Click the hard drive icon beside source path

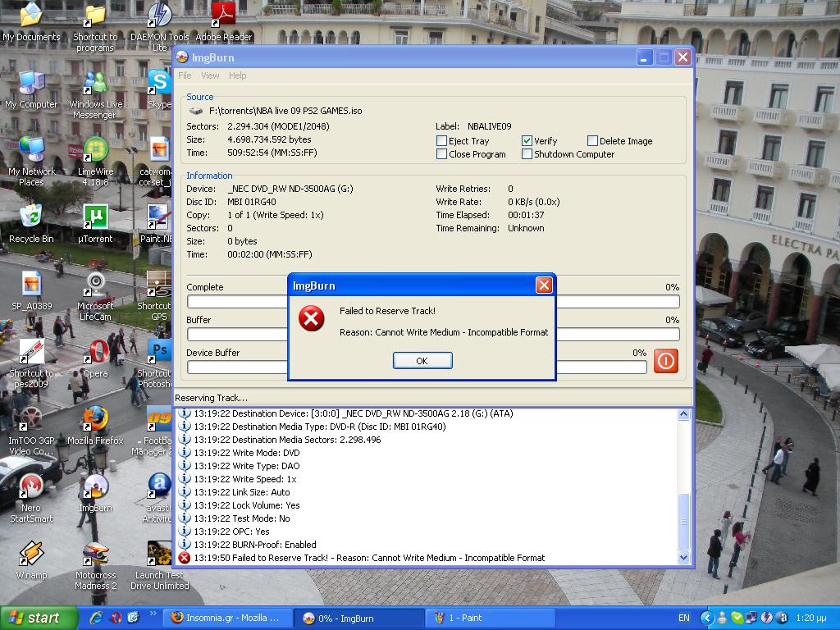point(195,111)
